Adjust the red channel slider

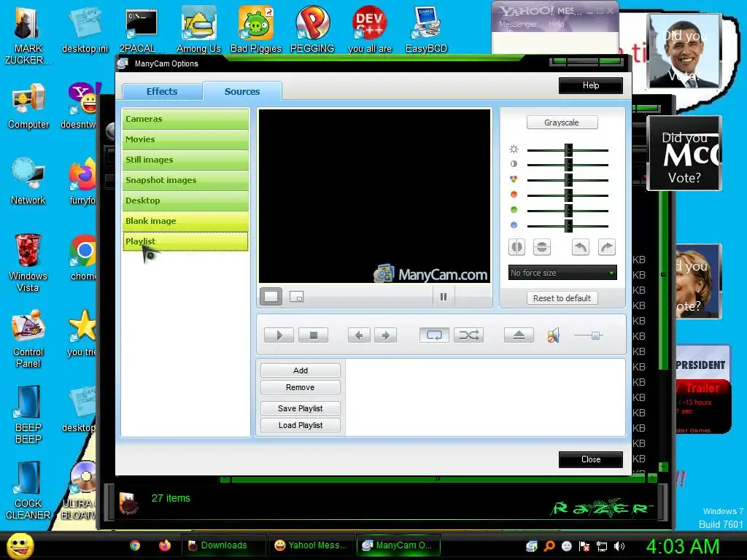568,195
